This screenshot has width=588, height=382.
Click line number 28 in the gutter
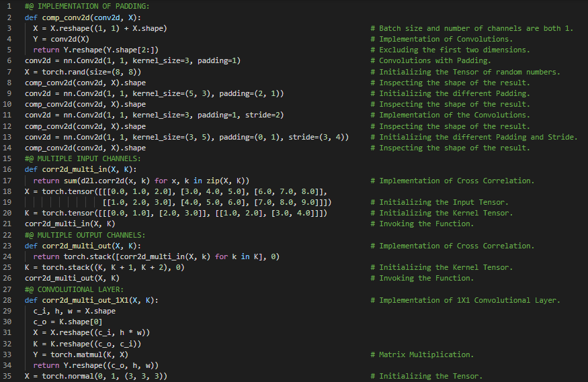[x=9, y=300]
